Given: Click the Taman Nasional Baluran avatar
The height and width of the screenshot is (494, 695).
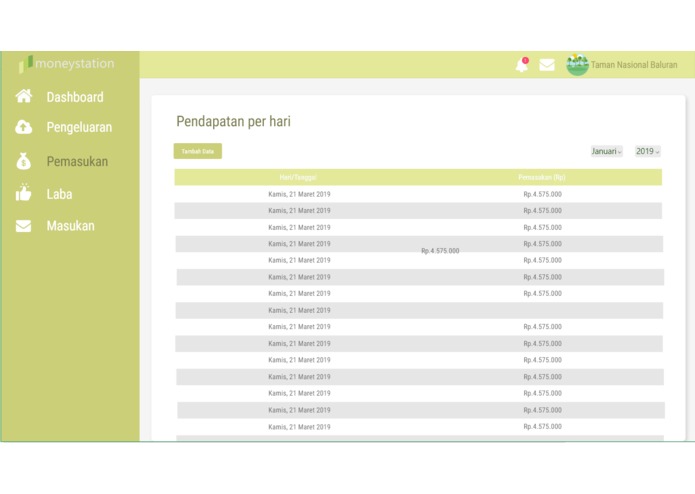Looking at the screenshot, I should [x=577, y=65].
